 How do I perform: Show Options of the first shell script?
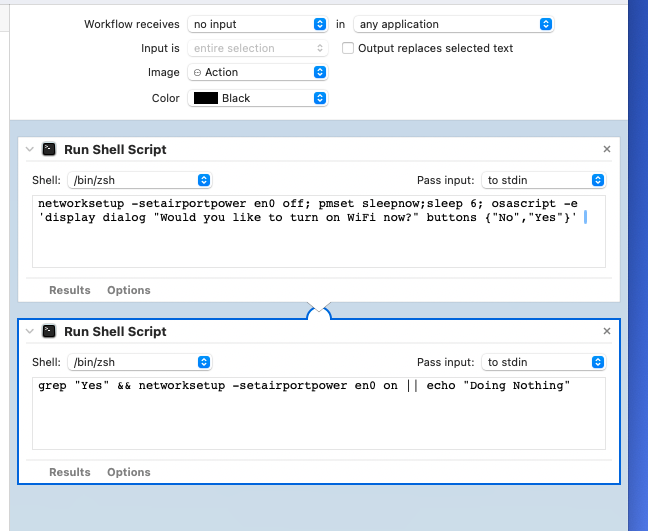[129, 290]
